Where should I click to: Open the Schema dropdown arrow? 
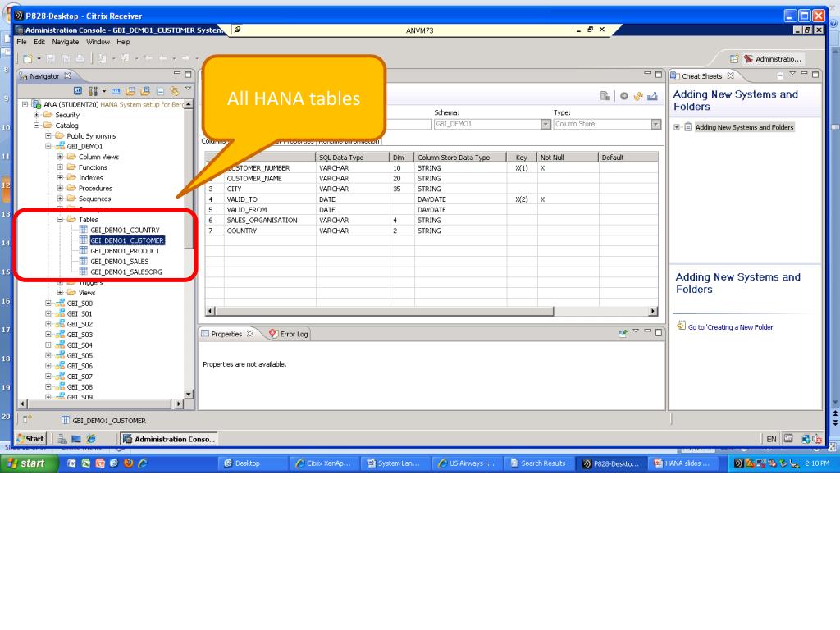click(x=546, y=124)
